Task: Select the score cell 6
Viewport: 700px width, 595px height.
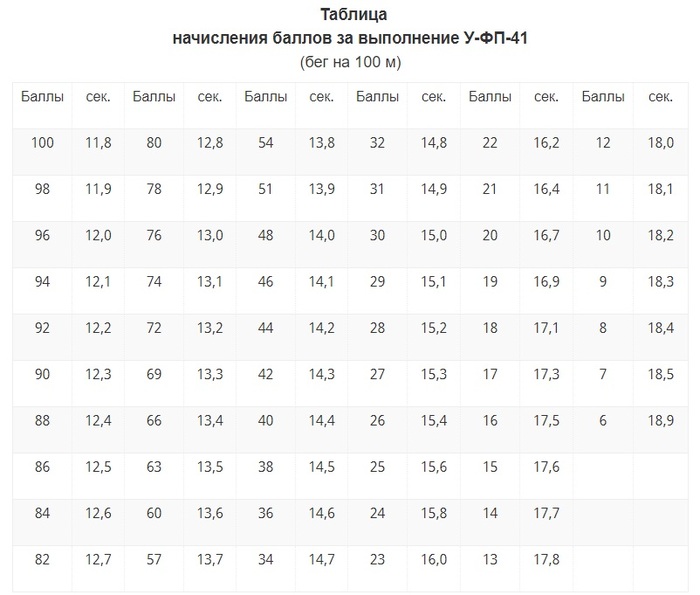Action: pyautogui.click(x=603, y=420)
